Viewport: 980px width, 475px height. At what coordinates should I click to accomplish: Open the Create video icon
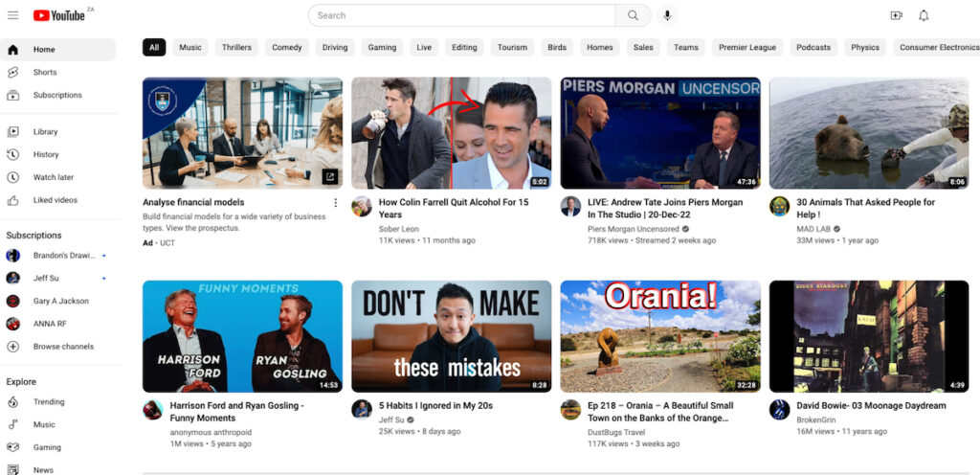(x=896, y=15)
